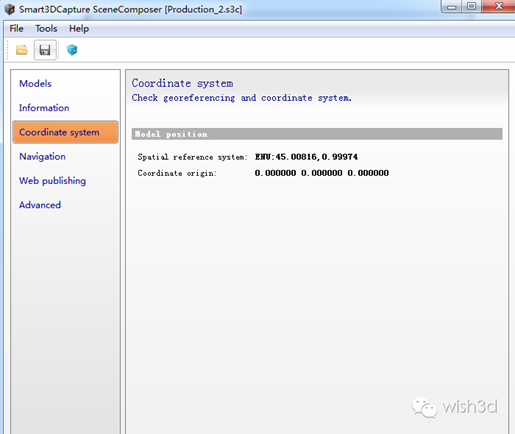Select the ENU spatial reference system value
The width and height of the screenshot is (515, 434).
coord(306,157)
